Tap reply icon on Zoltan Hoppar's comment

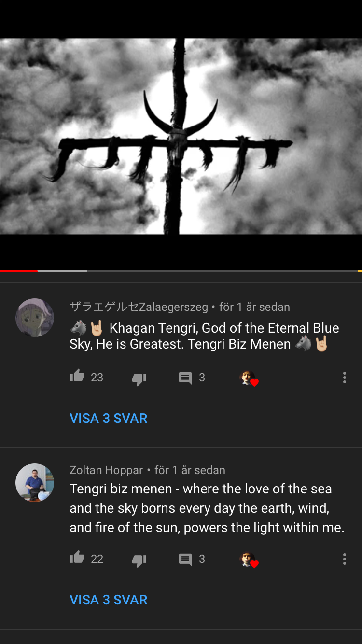coord(185,560)
